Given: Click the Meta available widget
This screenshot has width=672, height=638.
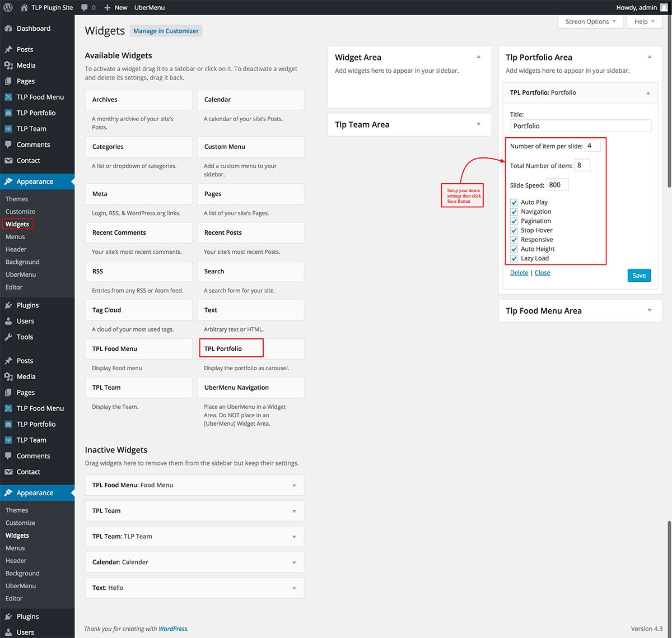Looking at the screenshot, I should [138, 194].
